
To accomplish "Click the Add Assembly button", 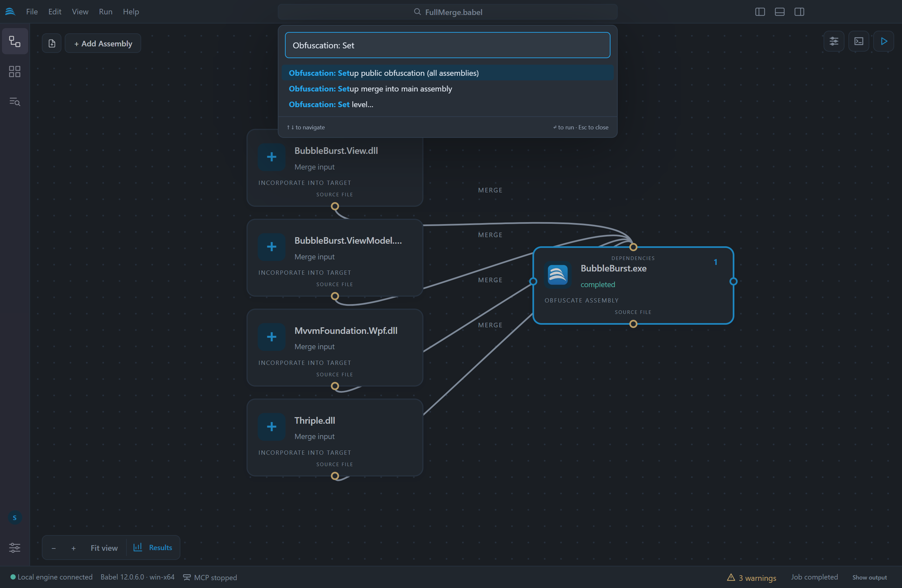I will pos(103,43).
